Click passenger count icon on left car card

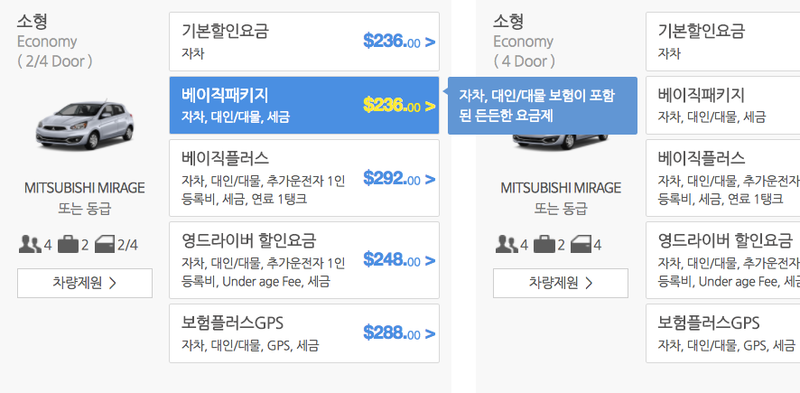tap(30, 245)
